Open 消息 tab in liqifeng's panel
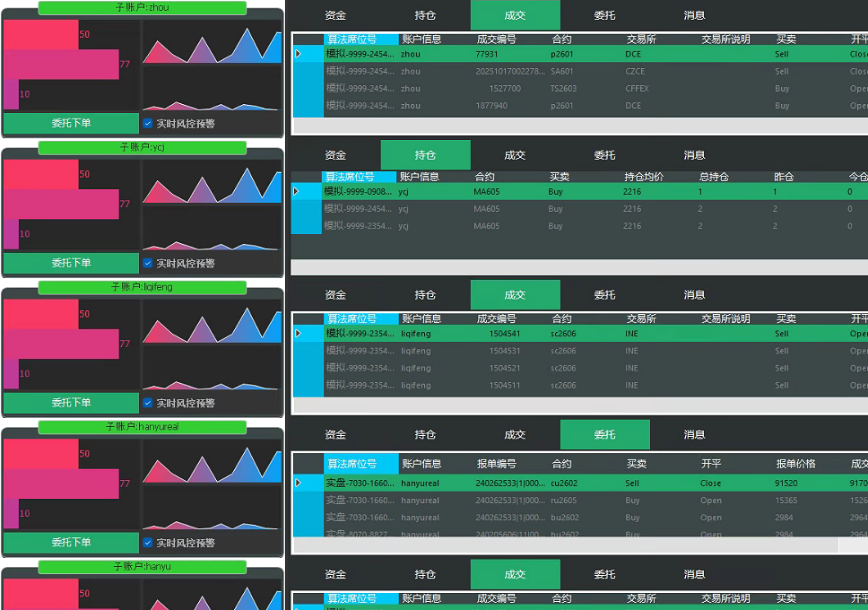Screen dimensions: 868x610 pos(694,295)
